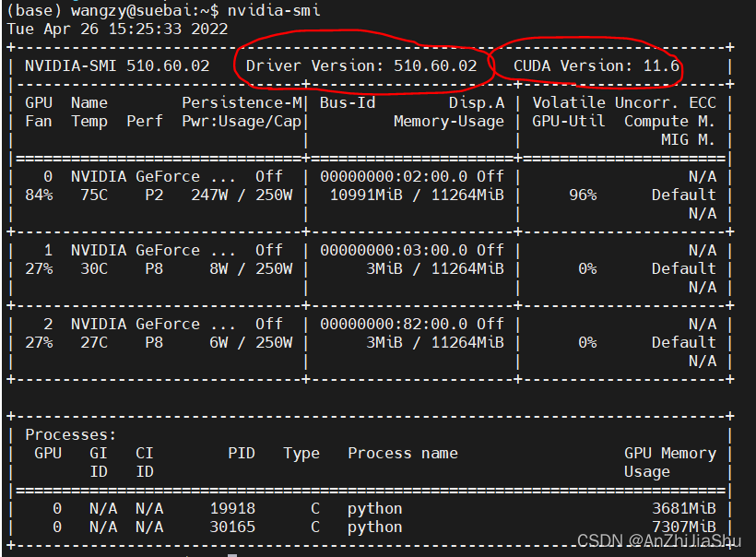756x557 pixels.
Task: Click the MIG M. header
Action: tap(688, 140)
